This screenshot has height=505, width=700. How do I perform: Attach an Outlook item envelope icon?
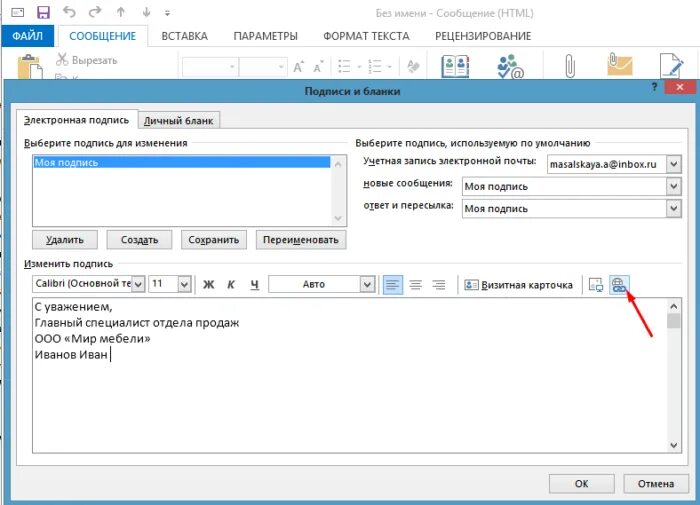click(620, 64)
